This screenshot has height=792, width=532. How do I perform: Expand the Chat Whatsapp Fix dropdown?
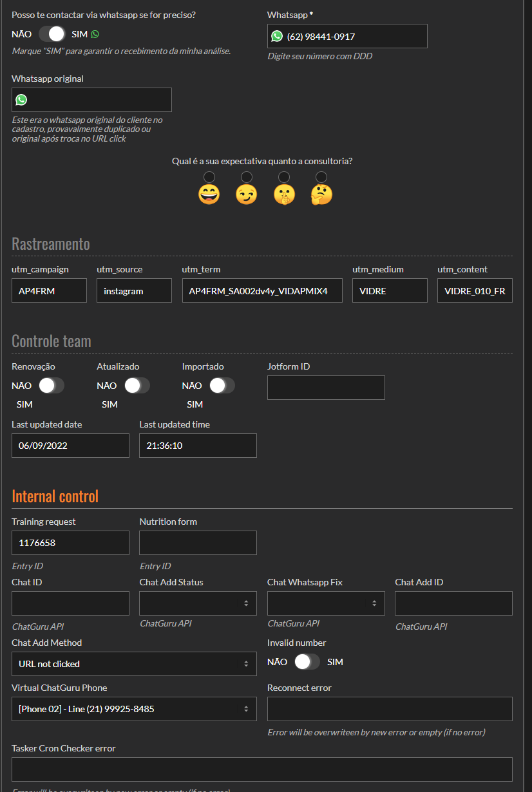[326, 603]
